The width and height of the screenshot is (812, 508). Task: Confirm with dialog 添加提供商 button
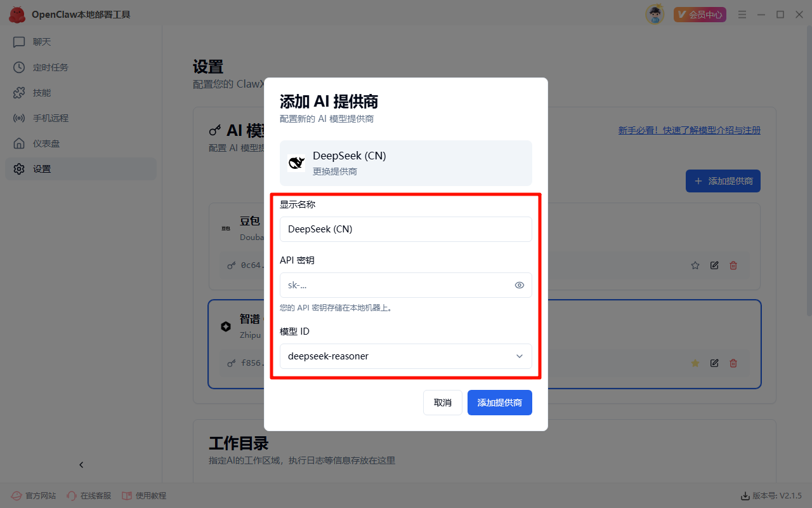click(x=499, y=403)
